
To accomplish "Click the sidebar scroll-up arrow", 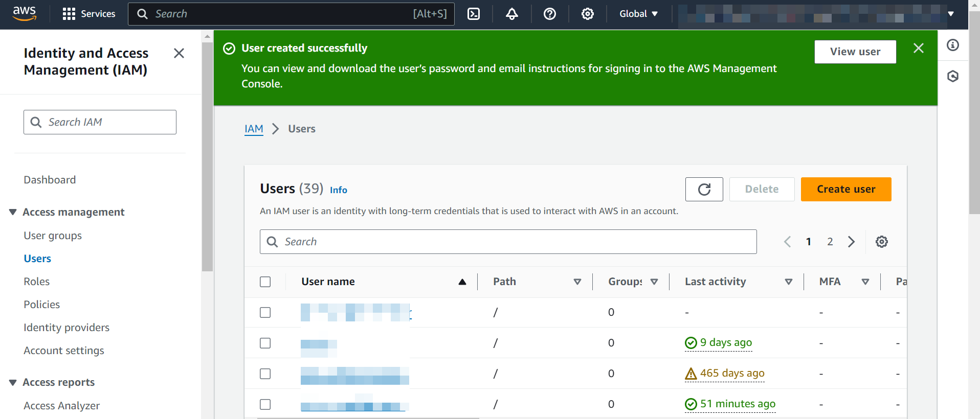I will coord(207,36).
